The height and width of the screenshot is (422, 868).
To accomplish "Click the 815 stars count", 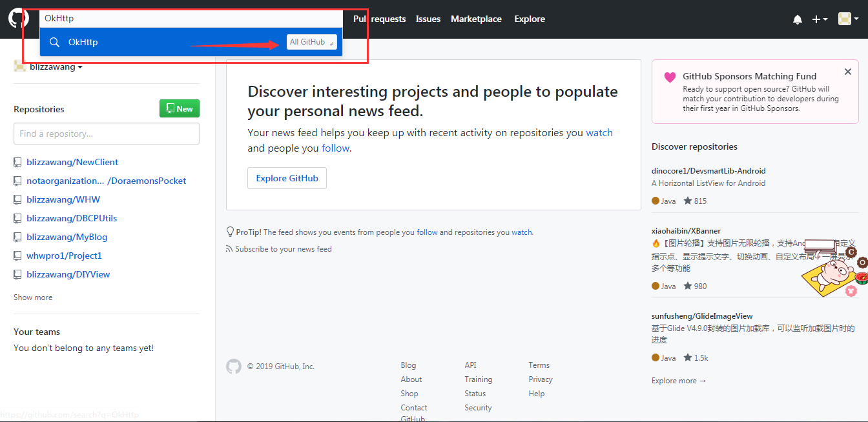I will tap(695, 201).
